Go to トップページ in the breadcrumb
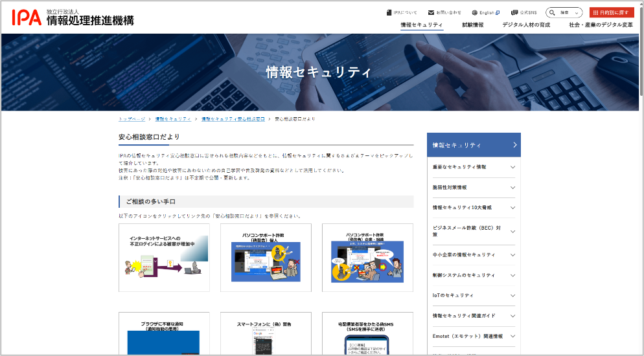Image resolution: width=644 pixels, height=356 pixels. tap(132, 119)
